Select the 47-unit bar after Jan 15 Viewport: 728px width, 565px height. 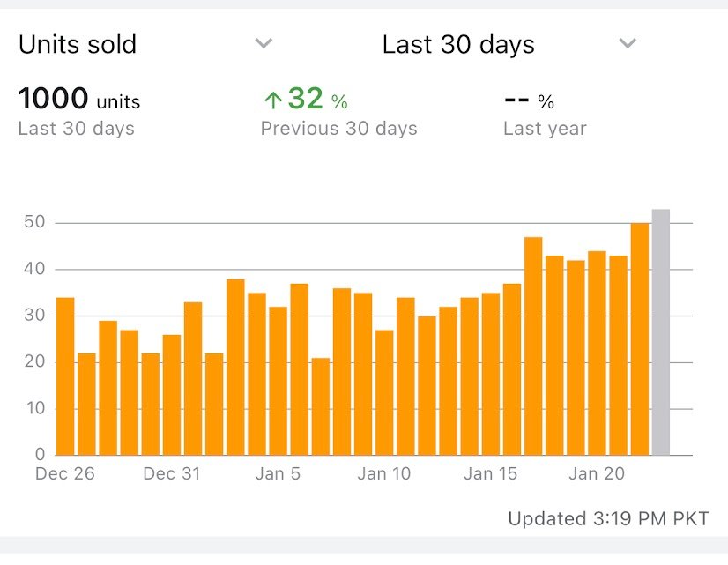[532, 344]
